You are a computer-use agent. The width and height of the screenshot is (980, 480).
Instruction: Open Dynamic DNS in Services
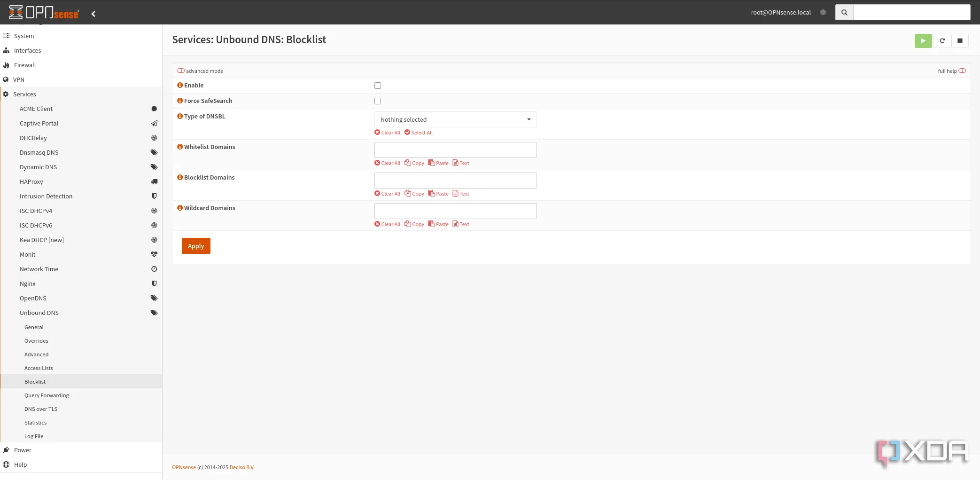pyautogui.click(x=81, y=167)
